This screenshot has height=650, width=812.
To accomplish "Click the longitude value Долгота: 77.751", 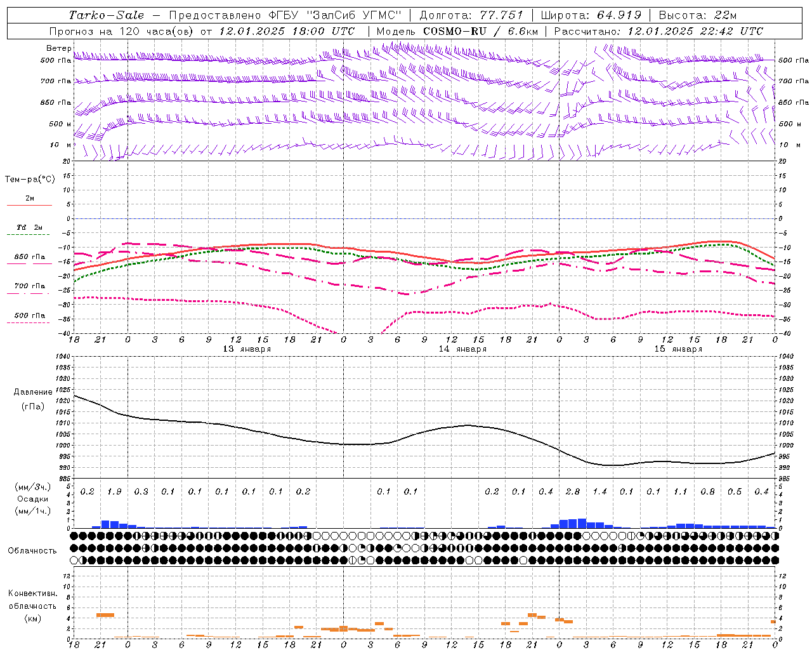I will tap(471, 15).
